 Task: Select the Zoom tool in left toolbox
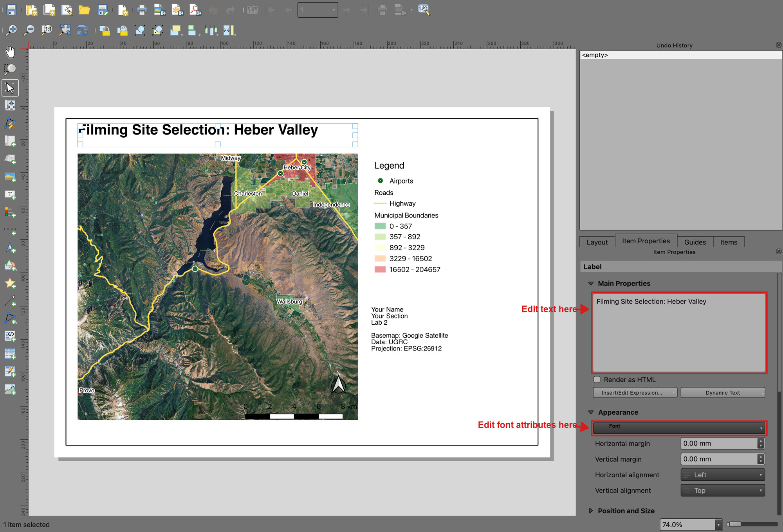pos(10,69)
